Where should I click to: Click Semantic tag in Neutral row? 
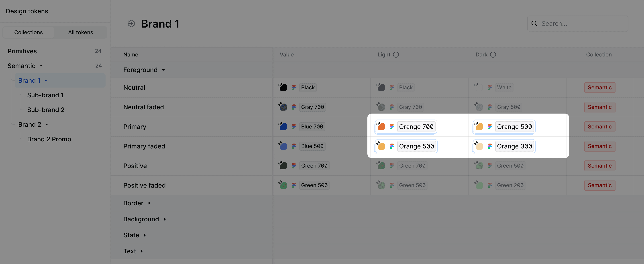[599, 88]
